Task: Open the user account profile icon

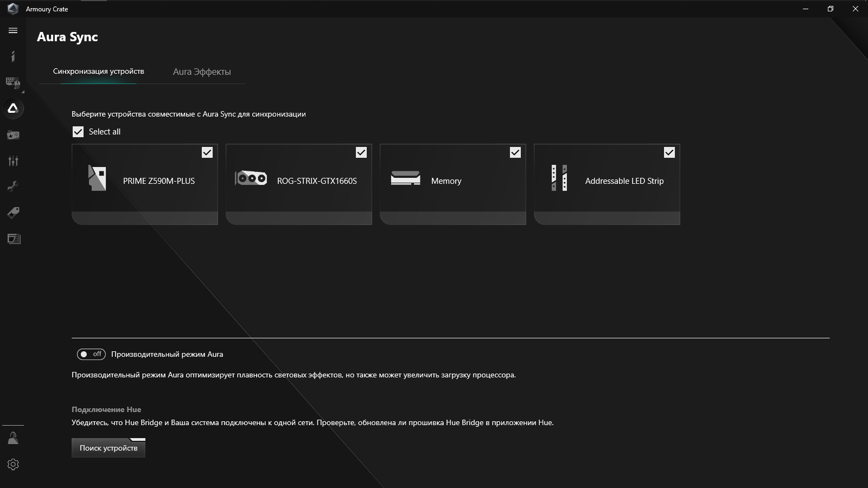Action: click(13, 438)
